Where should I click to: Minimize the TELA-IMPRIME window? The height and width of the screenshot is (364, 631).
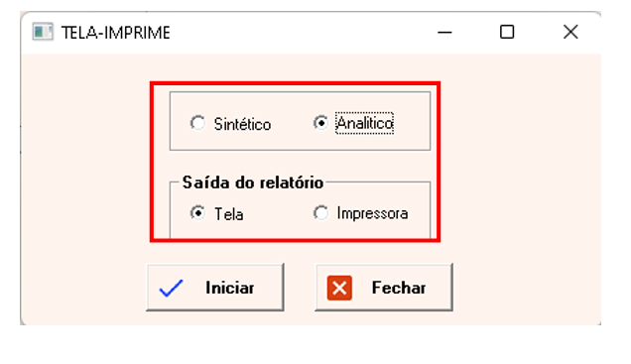pyautogui.click(x=444, y=32)
